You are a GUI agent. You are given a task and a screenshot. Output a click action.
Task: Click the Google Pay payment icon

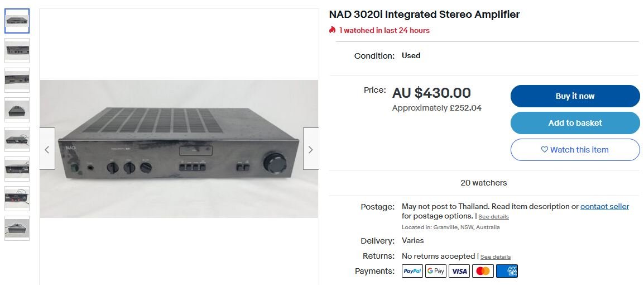tap(435, 271)
